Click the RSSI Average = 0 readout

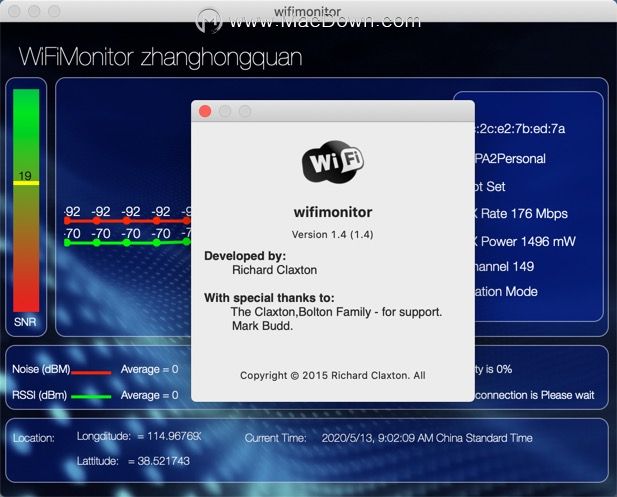pyautogui.click(x=150, y=395)
